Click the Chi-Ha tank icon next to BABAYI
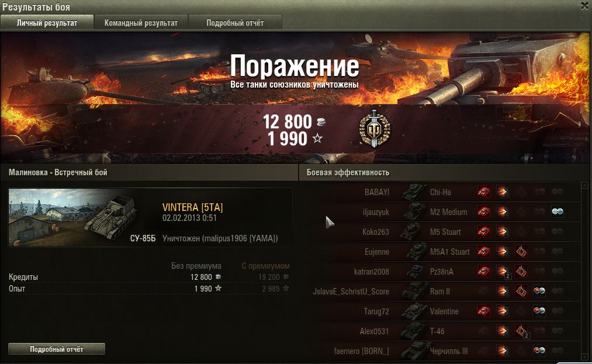592x364 pixels. pos(414,192)
